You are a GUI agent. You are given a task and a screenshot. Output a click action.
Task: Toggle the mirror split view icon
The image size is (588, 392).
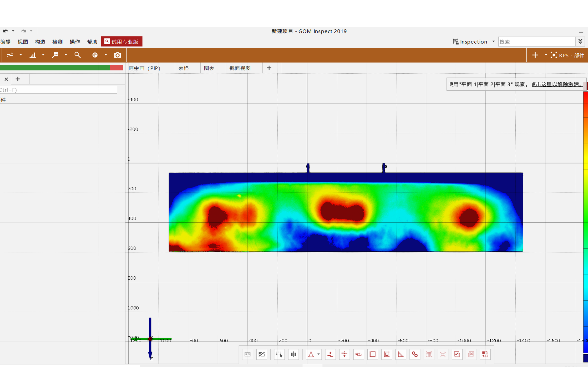[293, 354]
